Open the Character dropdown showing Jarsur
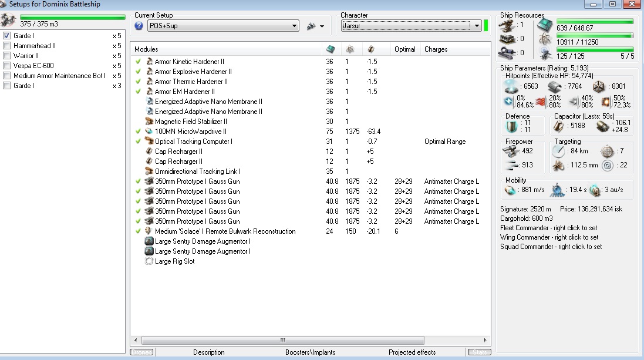This screenshot has height=360, width=644. [411, 26]
